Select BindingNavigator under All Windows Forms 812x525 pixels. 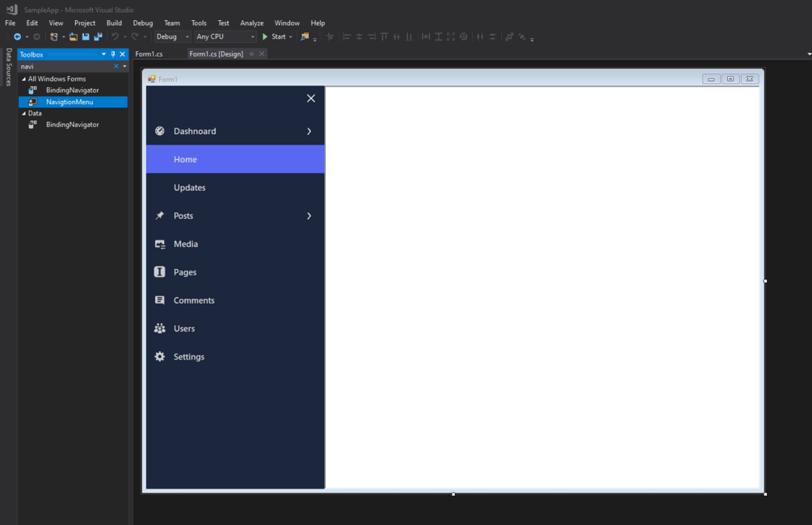73,90
